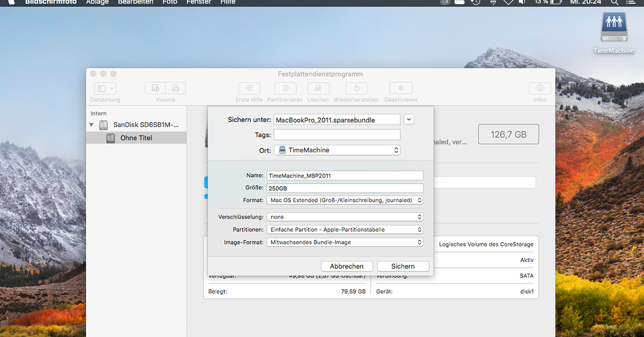The height and width of the screenshot is (337, 644).
Task: Click the remove Volume toolbar icon
Action: point(175,89)
